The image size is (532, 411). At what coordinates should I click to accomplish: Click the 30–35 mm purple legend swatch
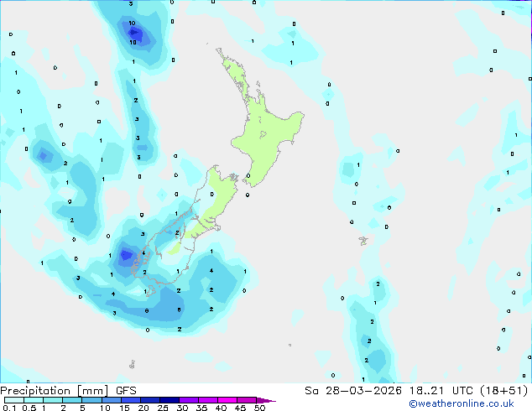pyautogui.click(x=189, y=400)
